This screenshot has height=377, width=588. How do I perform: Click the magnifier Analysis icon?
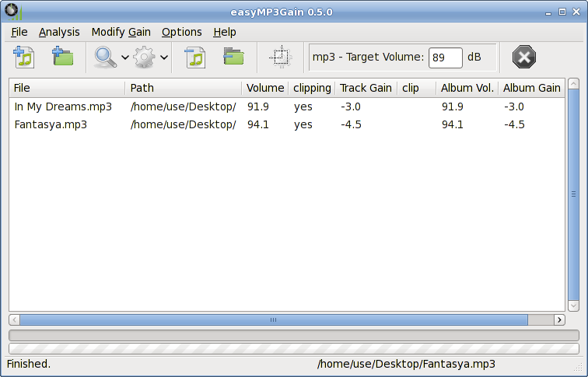pos(105,58)
